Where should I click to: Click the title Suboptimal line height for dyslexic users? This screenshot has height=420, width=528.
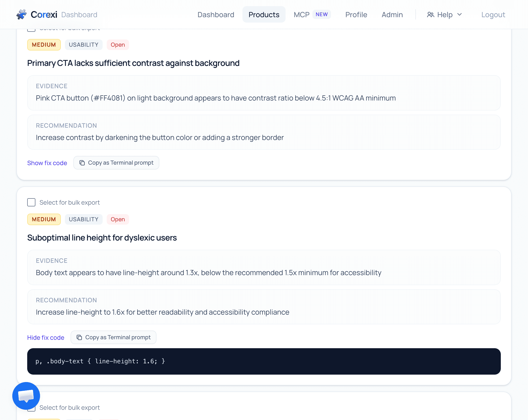click(102, 238)
